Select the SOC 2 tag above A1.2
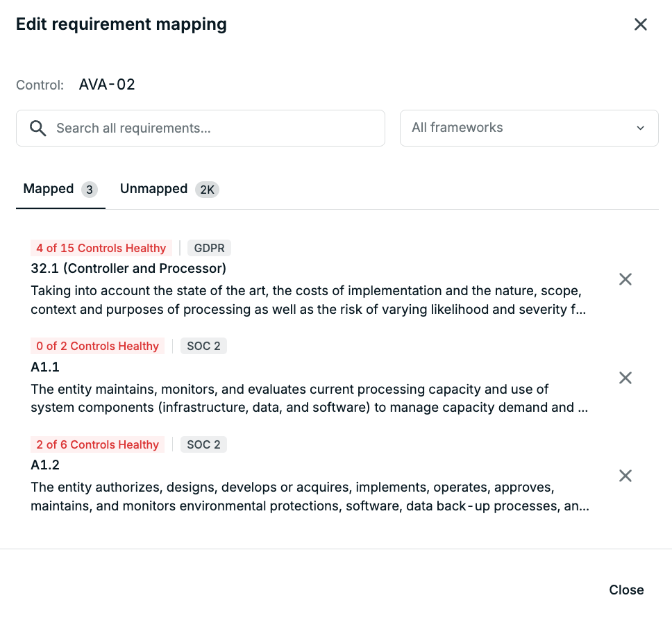Viewport: 672px width, 625px height. click(203, 444)
